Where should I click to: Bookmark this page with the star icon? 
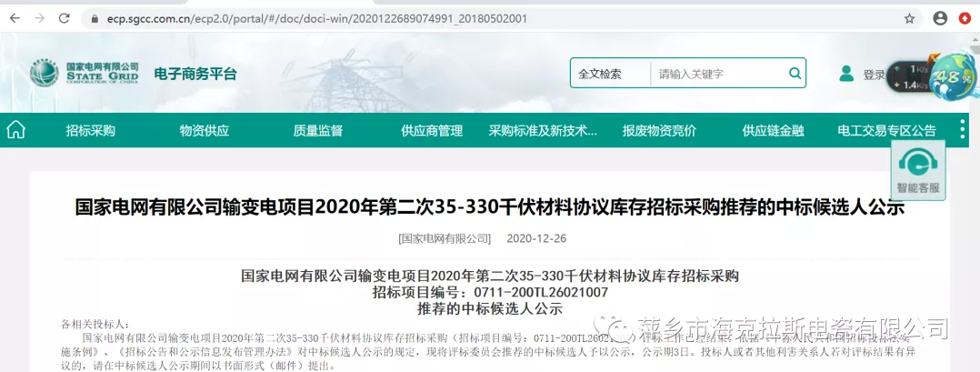point(909,18)
